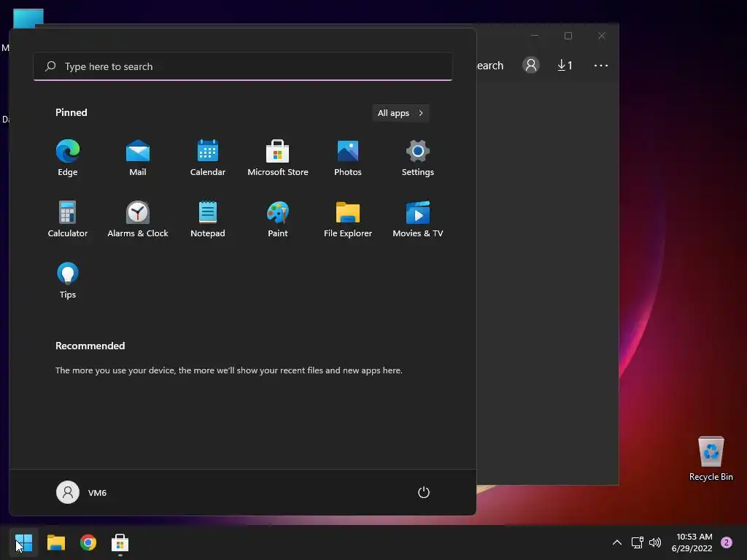The image size is (747, 560).
Task: Launch Google Chrome from the taskbar
Action: click(88, 542)
